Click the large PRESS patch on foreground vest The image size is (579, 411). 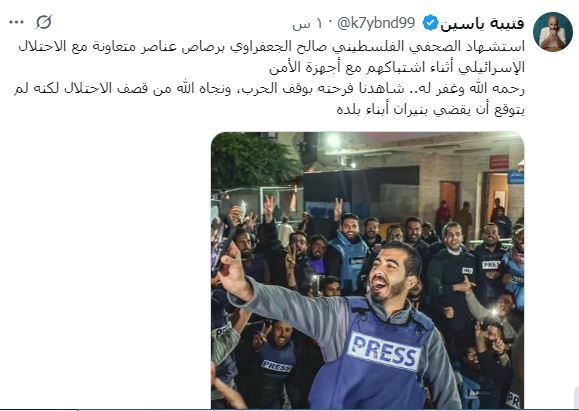tap(384, 351)
